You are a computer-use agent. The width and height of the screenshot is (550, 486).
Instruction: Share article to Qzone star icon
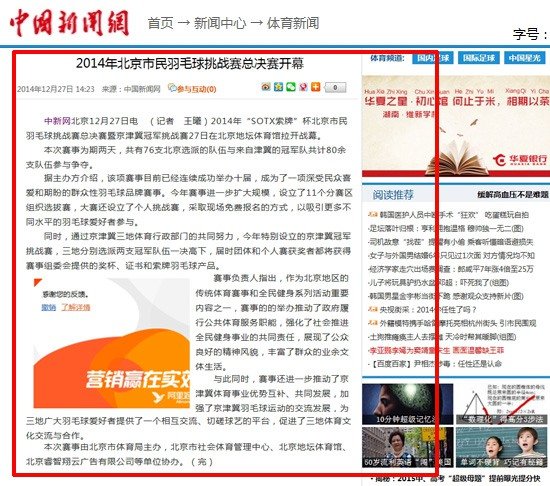(279, 87)
